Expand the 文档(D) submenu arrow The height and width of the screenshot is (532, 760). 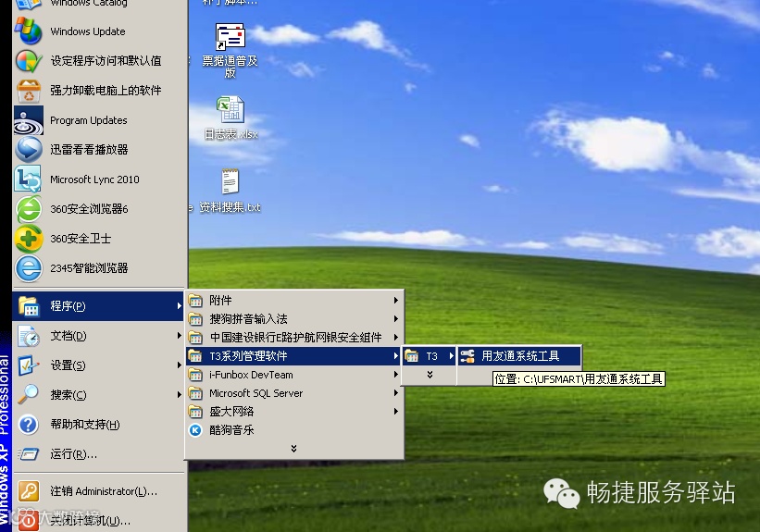coord(180,336)
